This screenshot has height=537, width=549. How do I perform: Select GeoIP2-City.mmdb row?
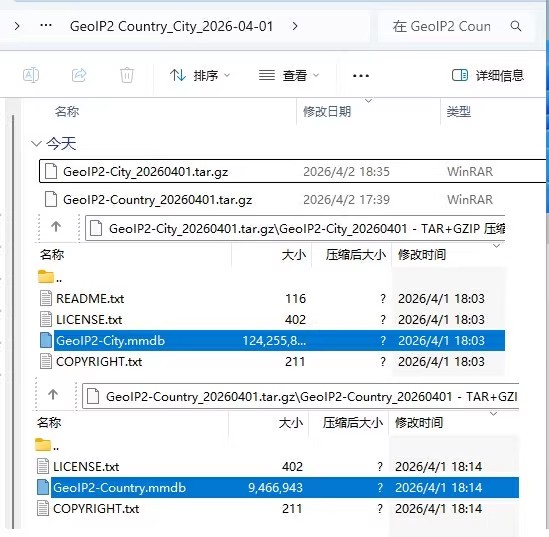[272, 341]
